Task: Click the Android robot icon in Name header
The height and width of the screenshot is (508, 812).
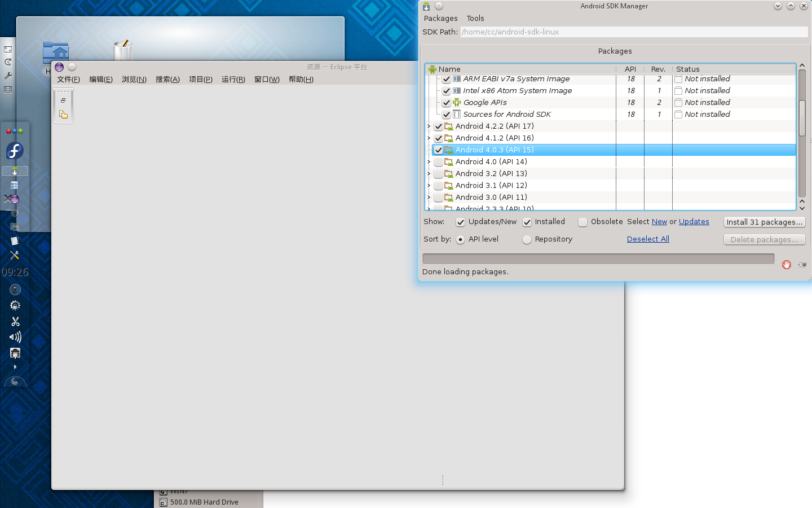Action: pyautogui.click(x=432, y=69)
